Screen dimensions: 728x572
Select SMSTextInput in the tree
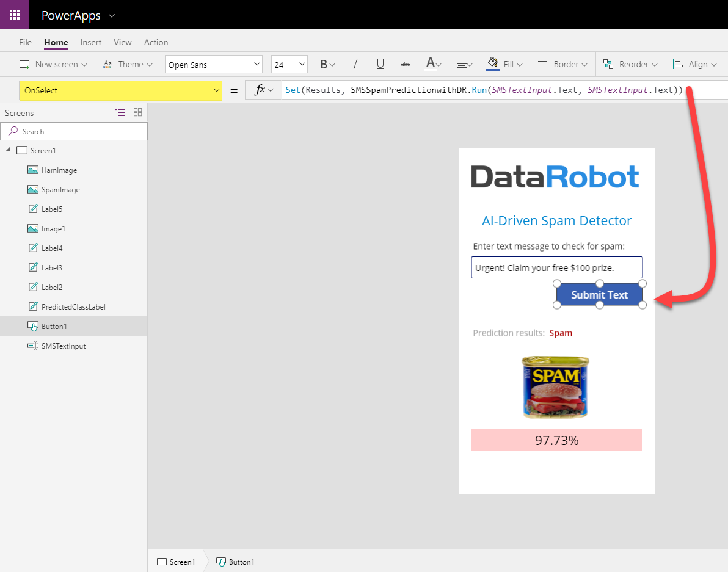(63, 346)
